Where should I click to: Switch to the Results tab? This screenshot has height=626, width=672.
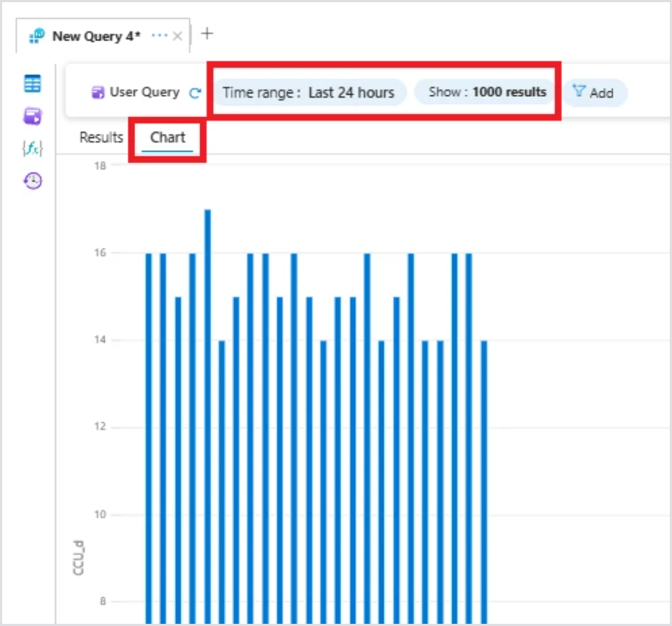point(101,137)
